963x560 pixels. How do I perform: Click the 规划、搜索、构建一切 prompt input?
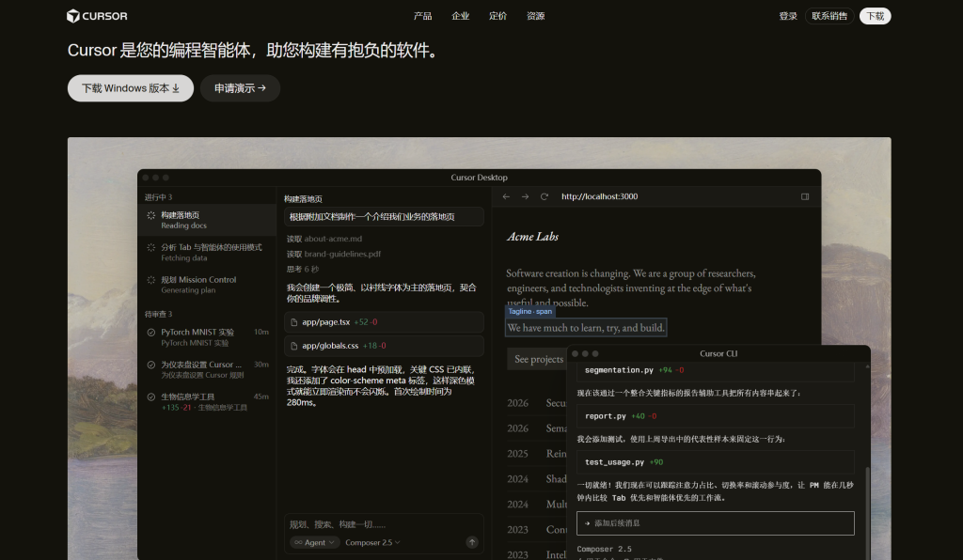click(384, 524)
